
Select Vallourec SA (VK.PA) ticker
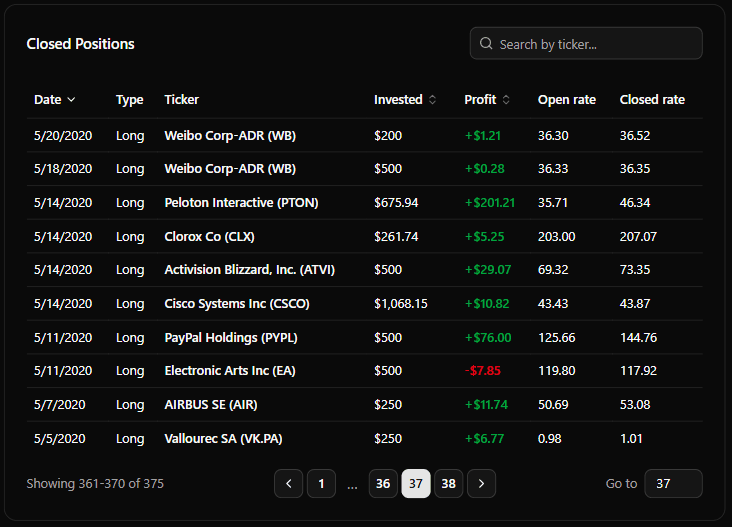click(224, 439)
